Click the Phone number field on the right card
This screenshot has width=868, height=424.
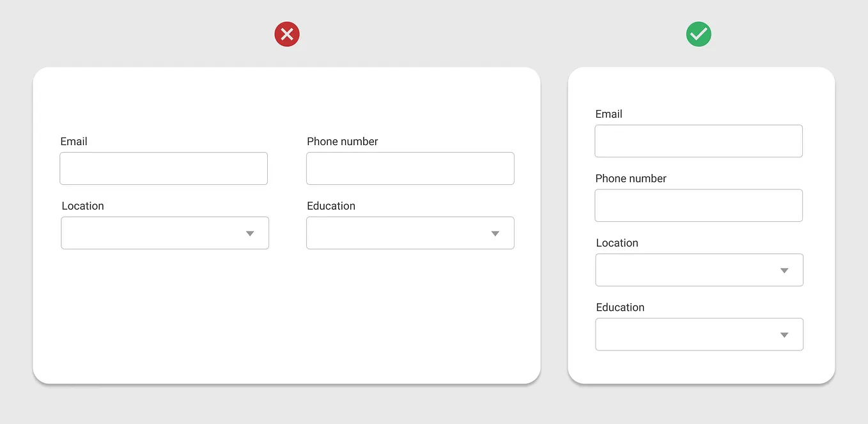[x=699, y=205]
